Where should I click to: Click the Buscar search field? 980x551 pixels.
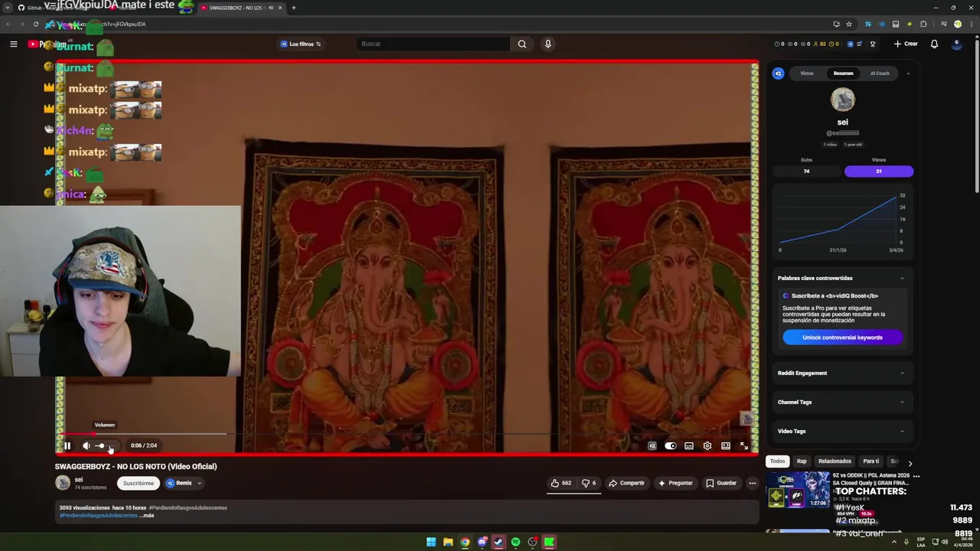433,44
